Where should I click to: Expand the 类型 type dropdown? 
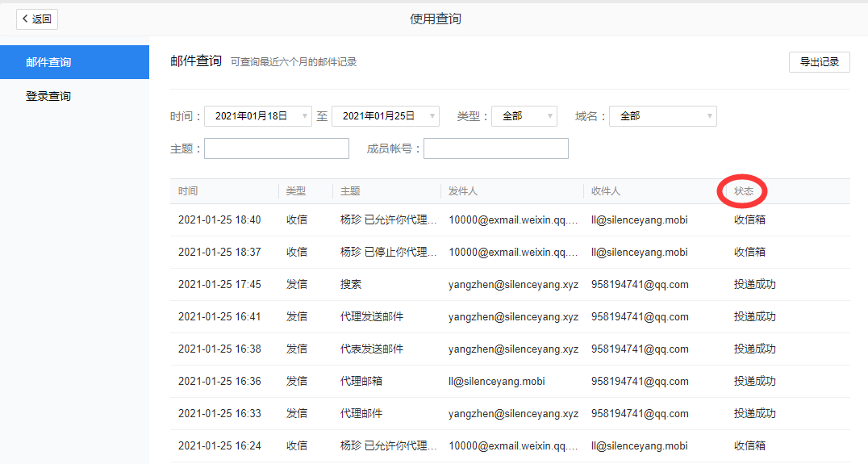coord(524,116)
